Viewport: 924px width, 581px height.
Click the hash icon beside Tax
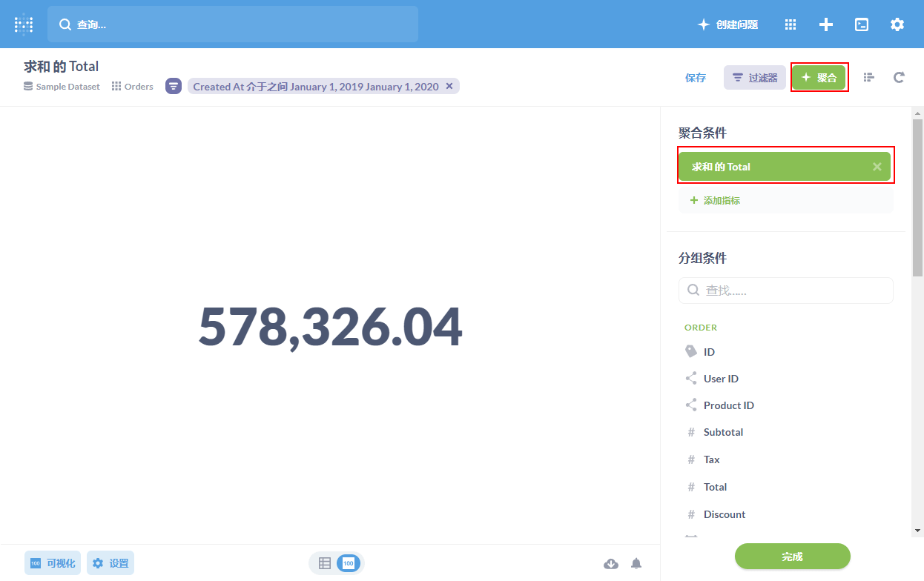(x=691, y=459)
